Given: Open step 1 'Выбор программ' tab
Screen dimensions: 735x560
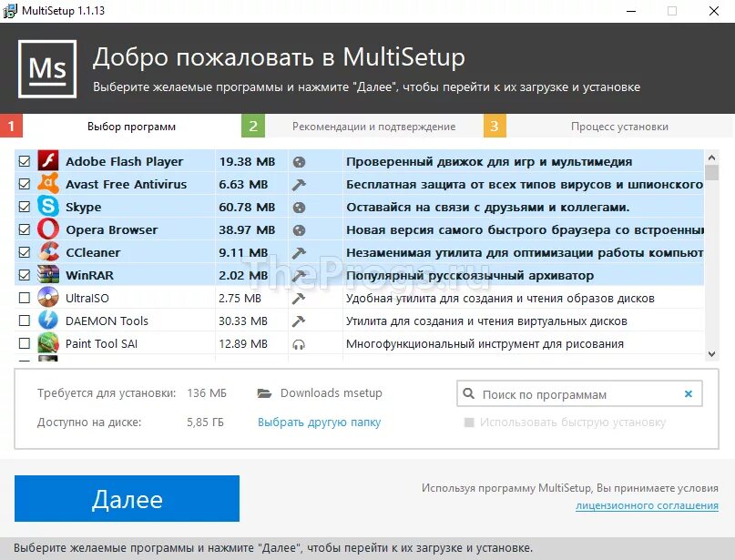Looking at the screenshot, I should tap(131, 127).
